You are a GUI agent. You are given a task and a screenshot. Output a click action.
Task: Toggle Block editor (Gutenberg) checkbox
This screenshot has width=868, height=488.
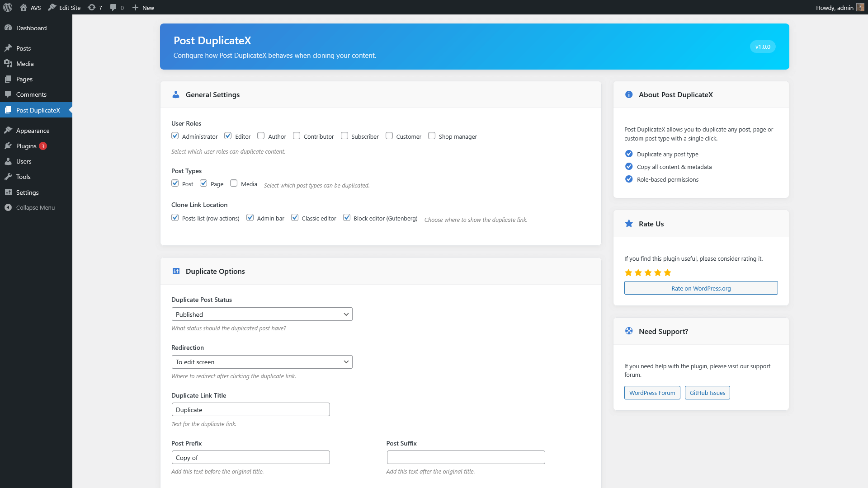point(347,217)
